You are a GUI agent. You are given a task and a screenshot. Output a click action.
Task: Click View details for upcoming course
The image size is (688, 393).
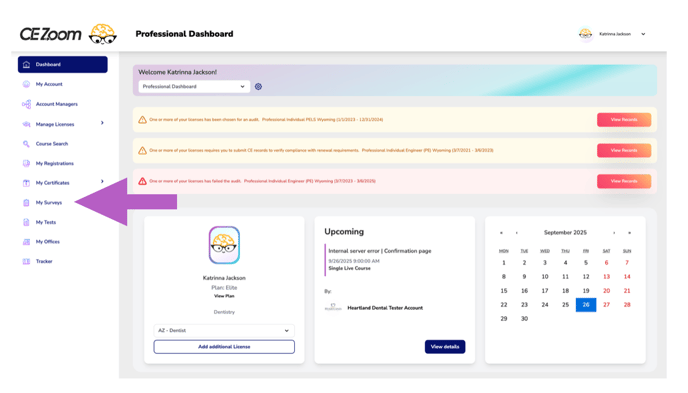[x=445, y=347]
